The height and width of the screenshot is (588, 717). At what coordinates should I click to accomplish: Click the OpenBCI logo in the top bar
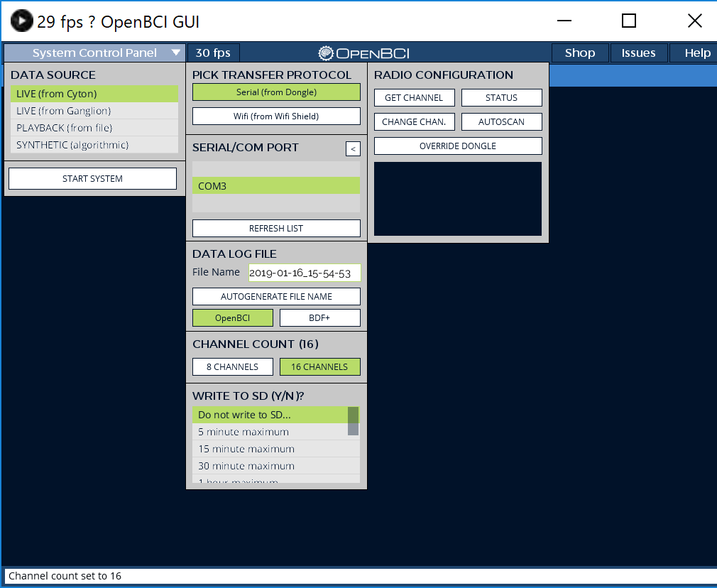pos(363,53)
